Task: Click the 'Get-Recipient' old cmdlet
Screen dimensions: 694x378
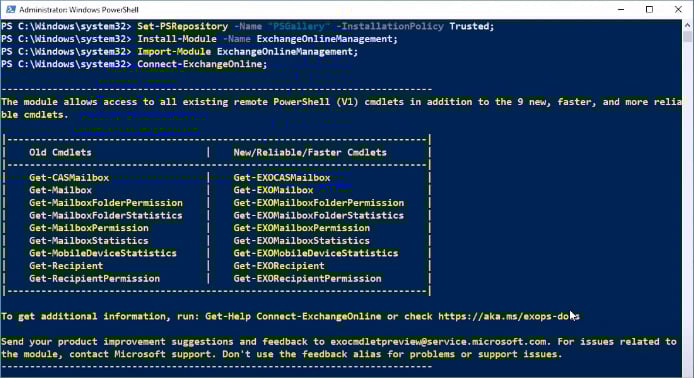Action: coord(66,266)
